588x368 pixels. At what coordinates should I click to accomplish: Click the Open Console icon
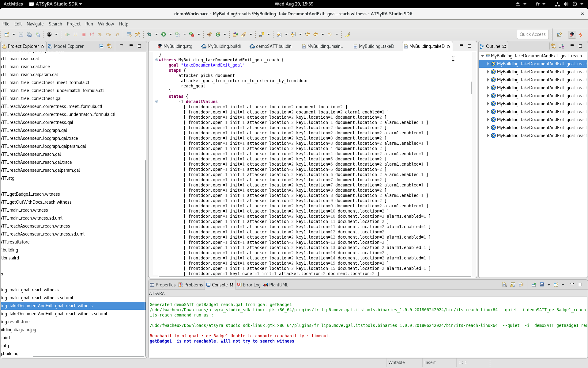coord(556,285)
